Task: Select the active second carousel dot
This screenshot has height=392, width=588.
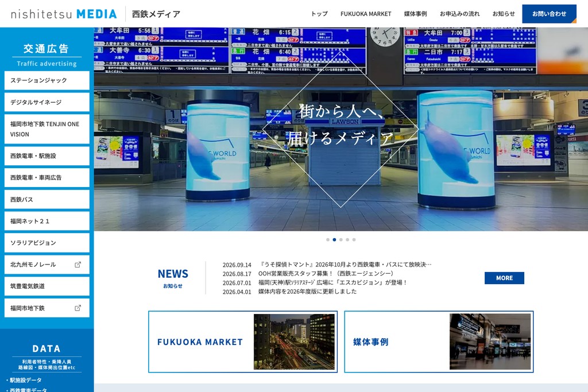Action: 334,239
